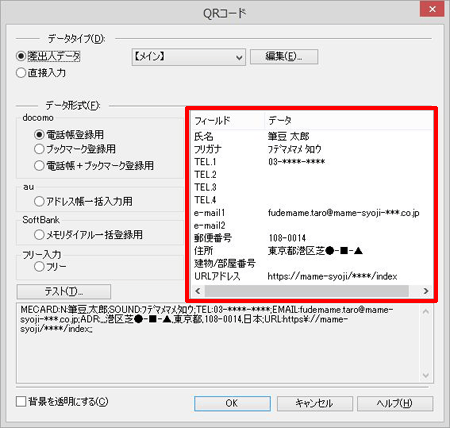
Task: Click the 編集(E)... button
Action: (284, 56)
